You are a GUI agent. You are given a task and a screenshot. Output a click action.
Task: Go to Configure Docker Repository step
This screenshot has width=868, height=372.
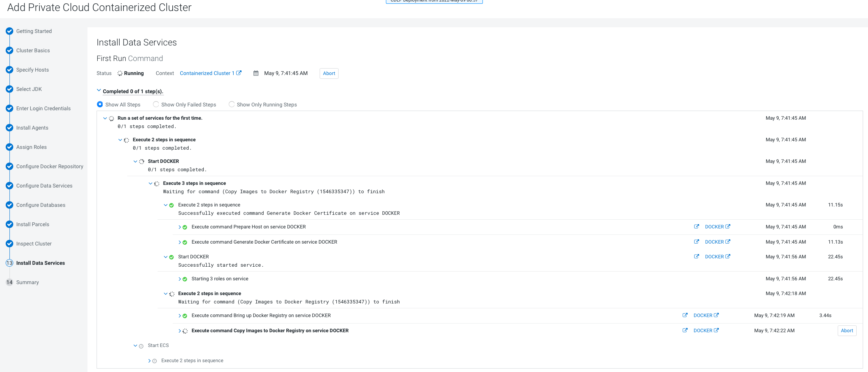pyautogui.click(x=50, y=166)
